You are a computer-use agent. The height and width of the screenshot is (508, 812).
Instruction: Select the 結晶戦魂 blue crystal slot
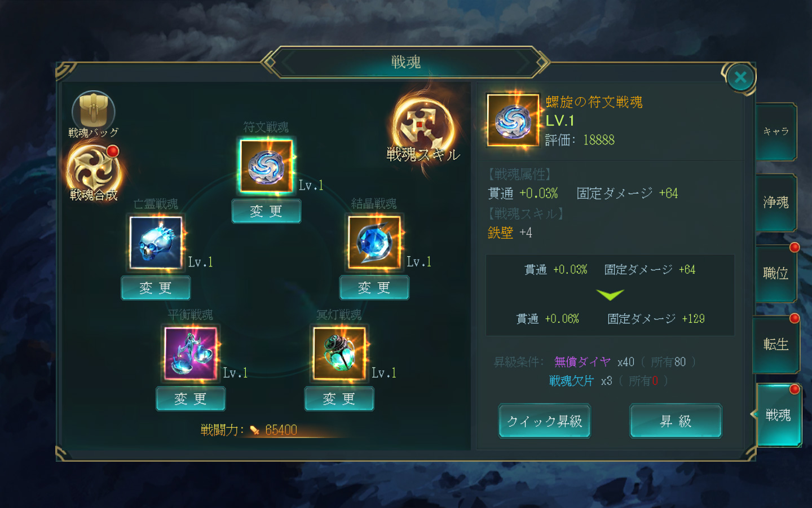[x=374, y=243]
